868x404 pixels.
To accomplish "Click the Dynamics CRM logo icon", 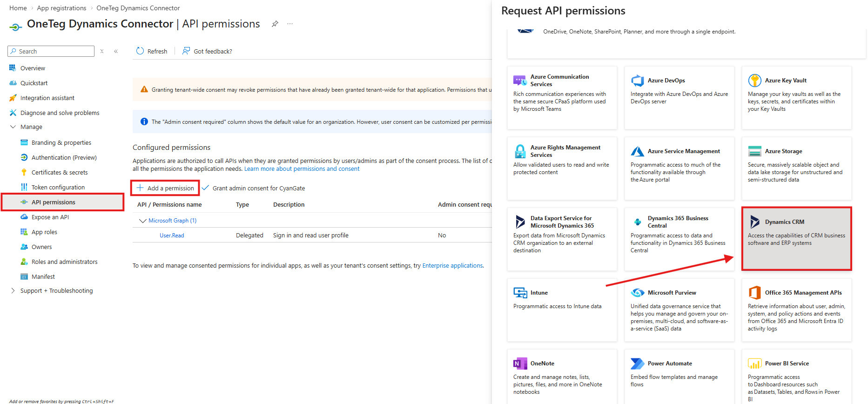I will point(754,222).
